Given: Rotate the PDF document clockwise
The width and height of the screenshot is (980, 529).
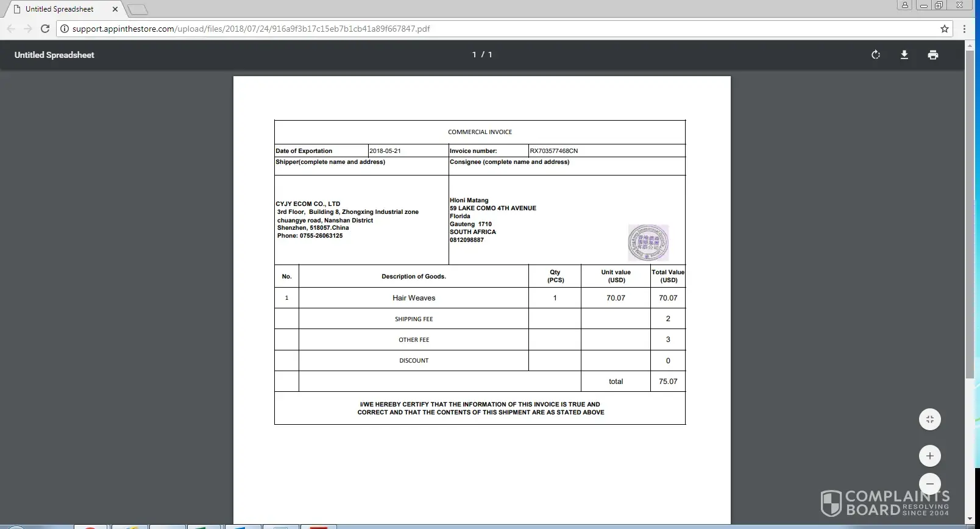Looking at the screenshot, I should point(876,55).
